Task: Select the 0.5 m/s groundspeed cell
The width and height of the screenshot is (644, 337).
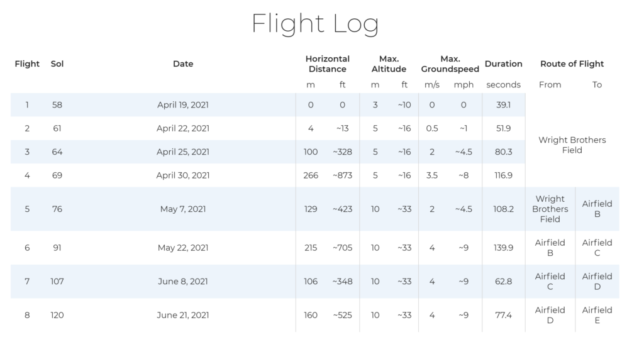Action: click(x=432, y=128)
